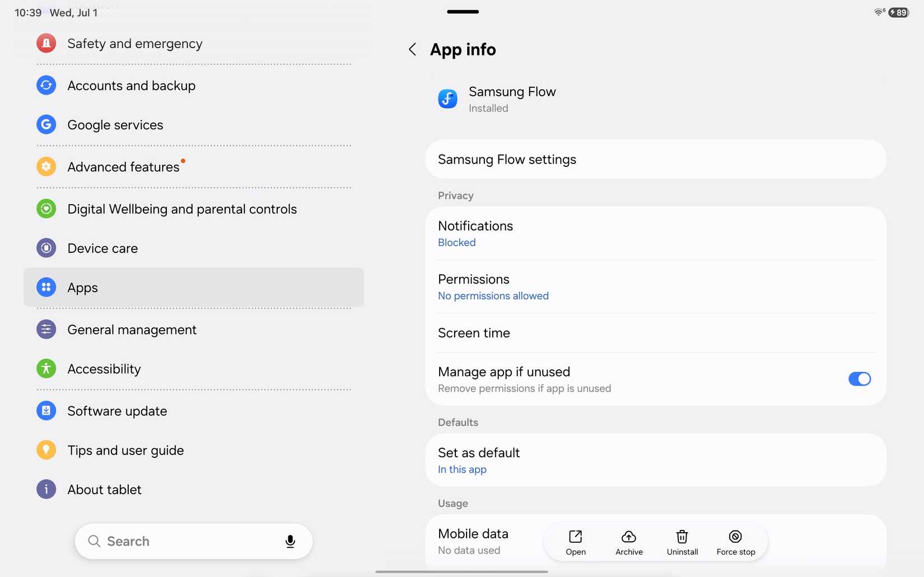Open Permissions for Samsung Flow
924x577 pixels.
point(656,287)
